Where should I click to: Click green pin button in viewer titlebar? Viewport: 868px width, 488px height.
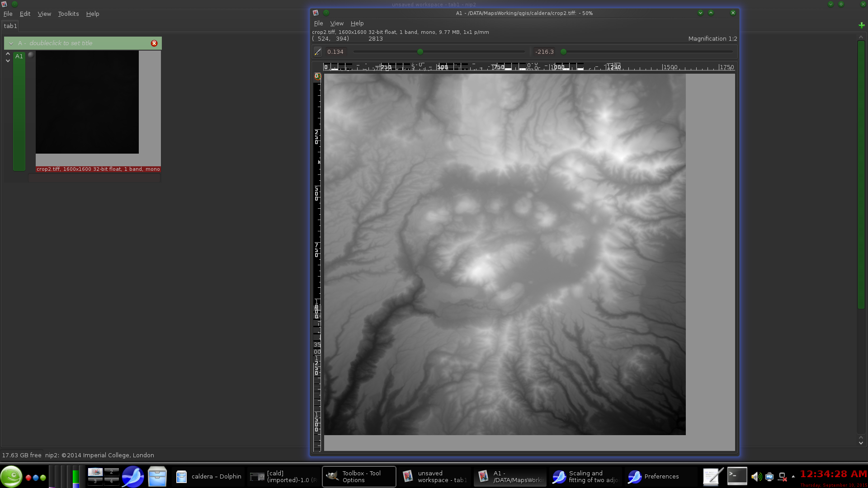pyautogui.click(x=326, y=13)
